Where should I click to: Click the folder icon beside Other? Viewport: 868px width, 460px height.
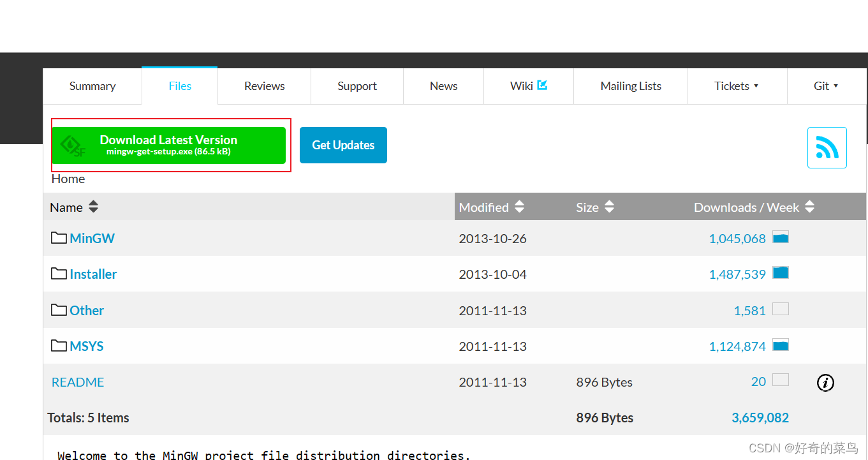(x=58, y=309)
